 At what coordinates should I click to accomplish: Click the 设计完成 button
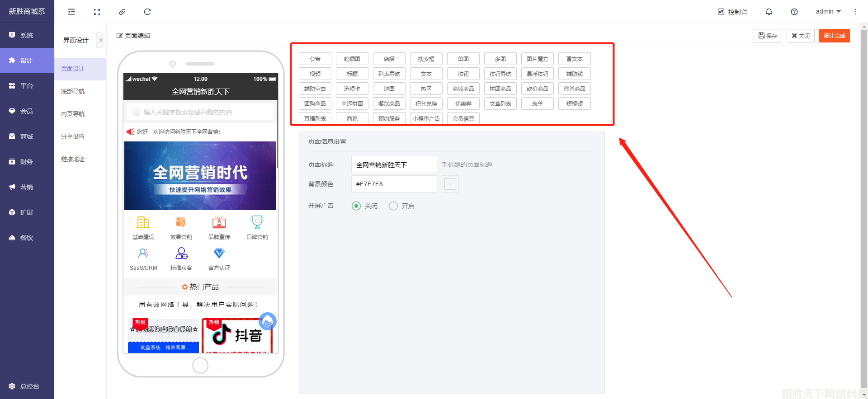(x=834, y=36)
